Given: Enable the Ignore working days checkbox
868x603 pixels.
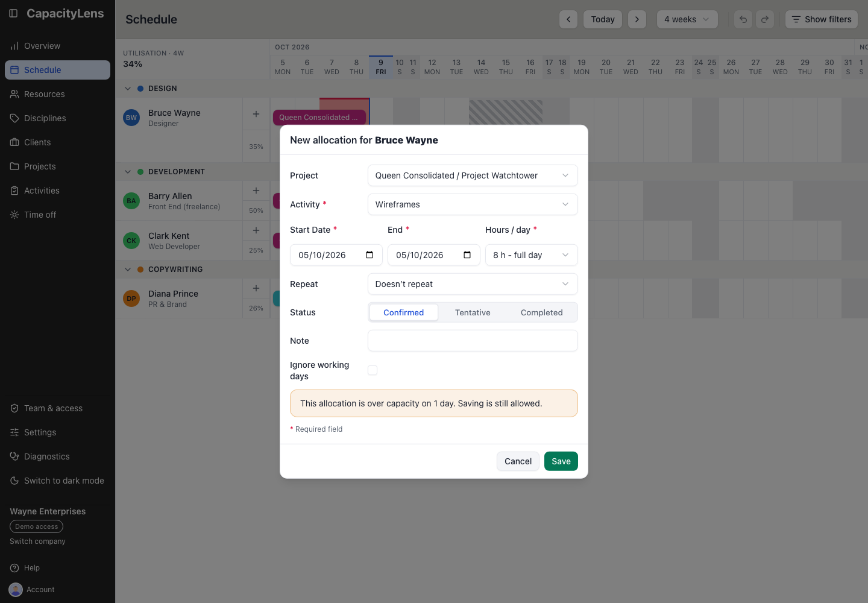Looking at the screenshot, I should click(x=373, y=370).
